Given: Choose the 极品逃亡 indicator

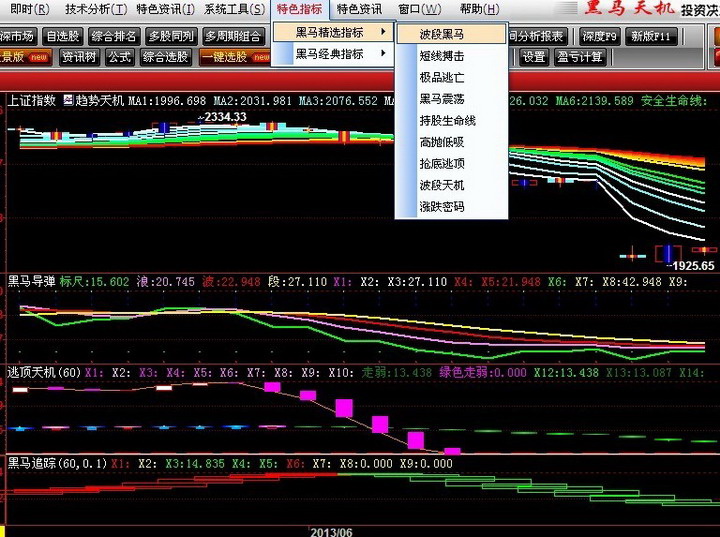Looking at the screenshot, I should (452, 77).
